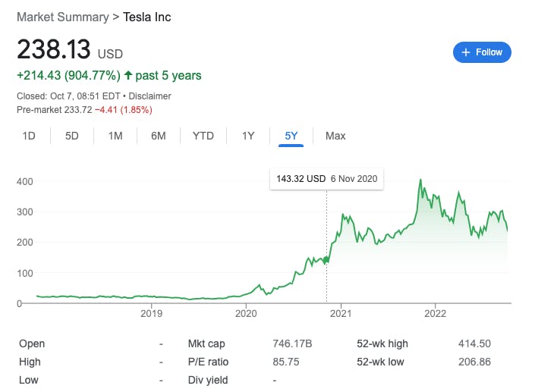Open the Disclaimer link
This screenshot has width=535, height=392.
click(149, 96)
